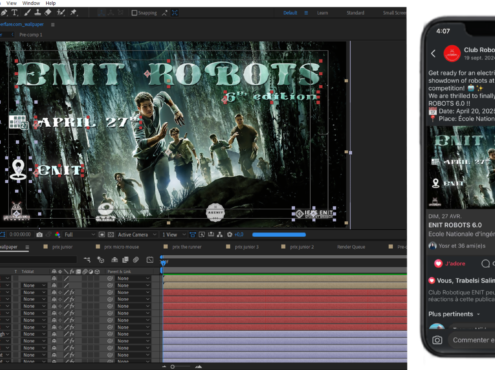The height and width of the screenshot is (370, 495).
Task: Select the Pen tool
Action: (x=4, y=13)
